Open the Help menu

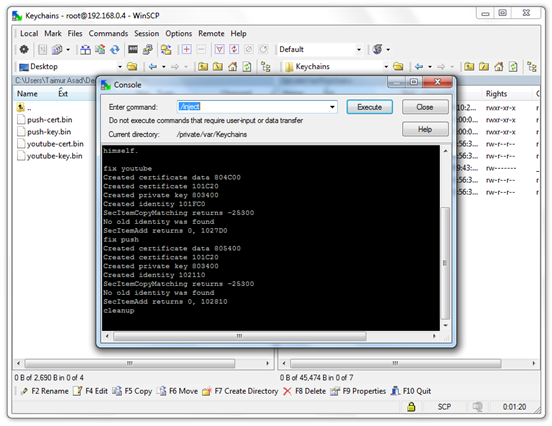click(x=239, y=33)
